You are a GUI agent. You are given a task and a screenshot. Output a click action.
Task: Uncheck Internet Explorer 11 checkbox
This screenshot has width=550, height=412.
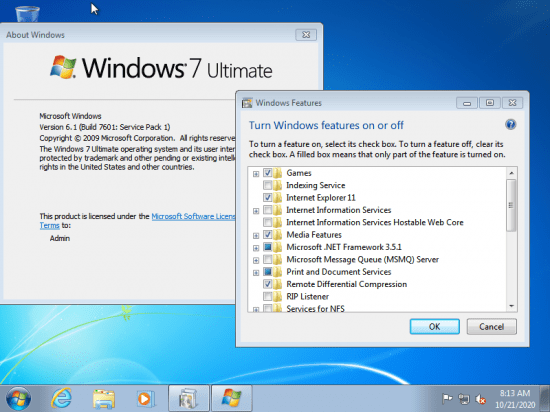coord(268,197)
